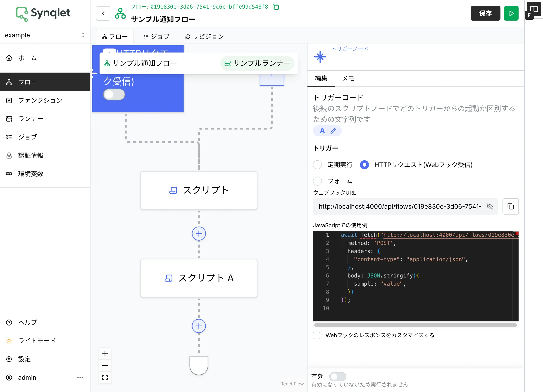
Task: Go back with the chevron button
Action: tap(103, 13)
